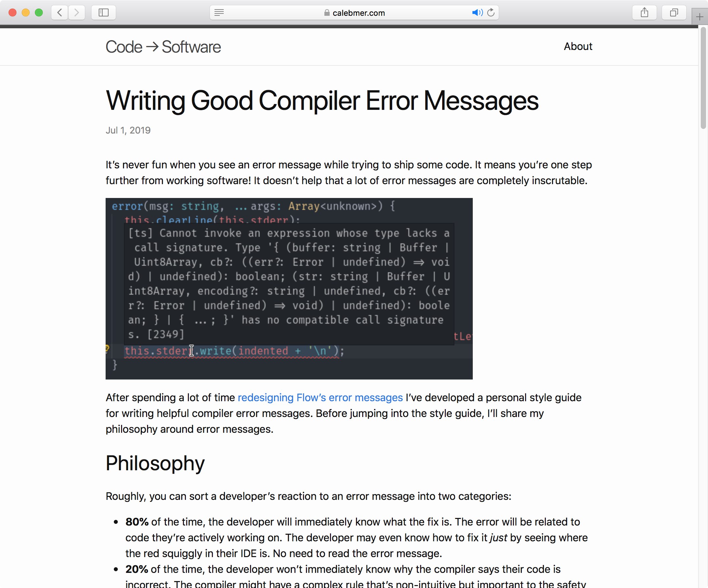Click the Philosophy section heading

[x=155, y=463]
